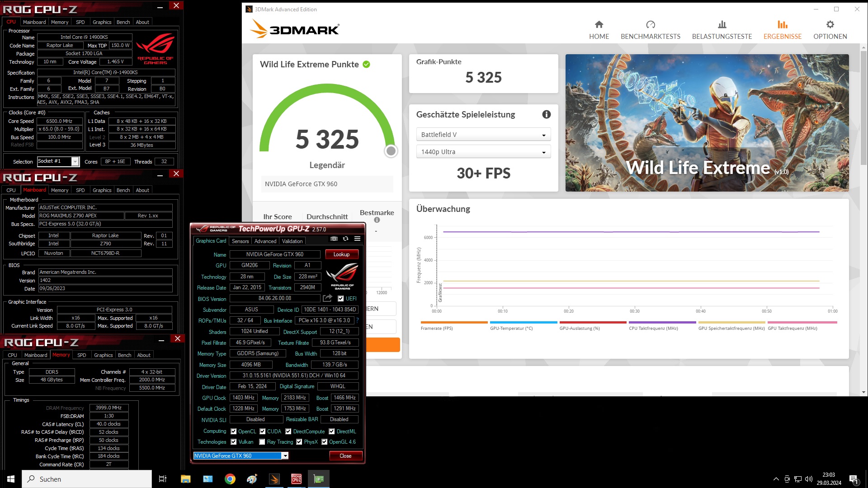
Task: Switch to GPU-Z taskbar icon
Action: coord(318,479)
